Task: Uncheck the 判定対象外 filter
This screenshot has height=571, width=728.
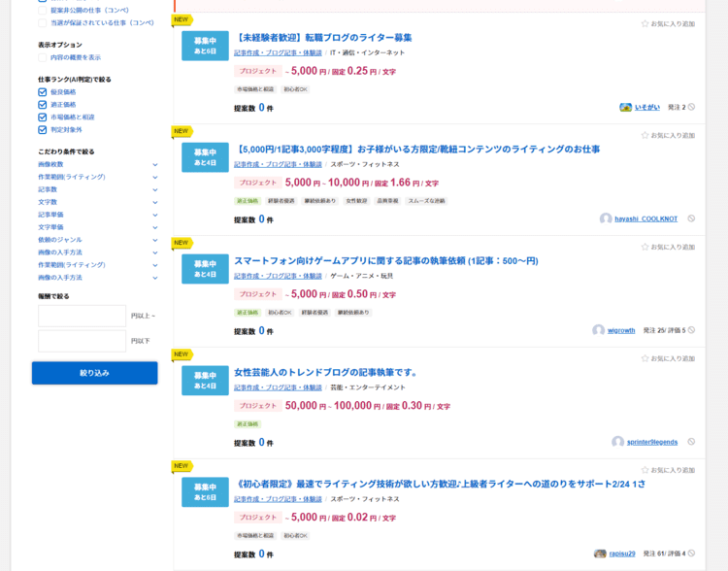Action: point(43,129)
